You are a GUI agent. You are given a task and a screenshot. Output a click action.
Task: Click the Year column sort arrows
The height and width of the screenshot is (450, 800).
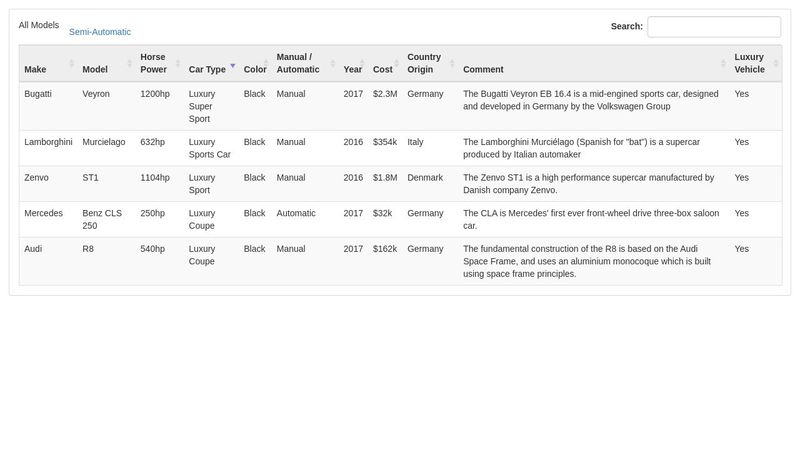[x=362, y=63]
